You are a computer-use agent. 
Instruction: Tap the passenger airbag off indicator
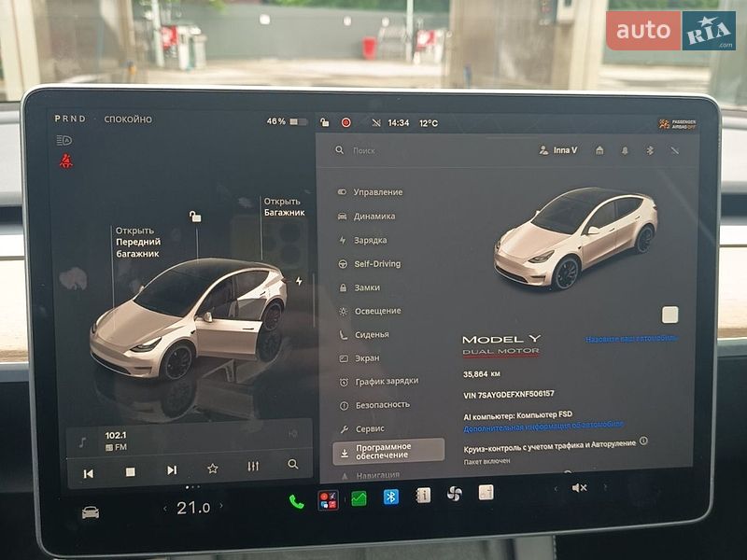(678, 124)
